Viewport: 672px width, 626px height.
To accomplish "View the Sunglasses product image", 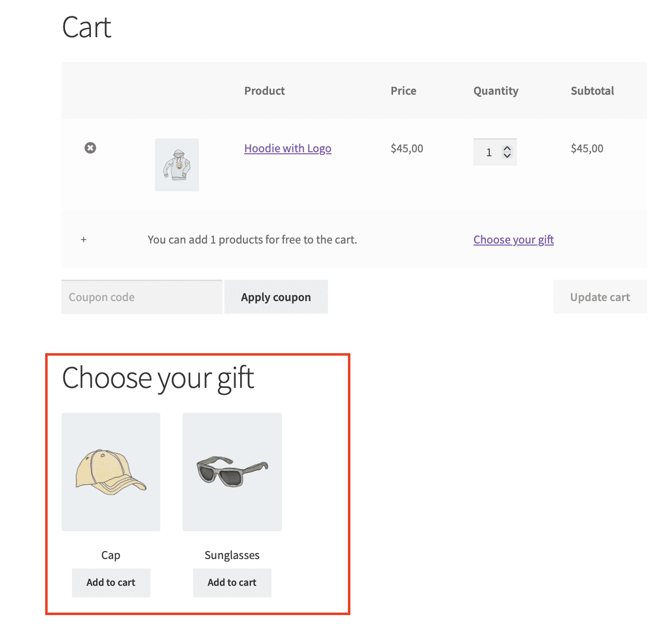I will click(232, 472).
